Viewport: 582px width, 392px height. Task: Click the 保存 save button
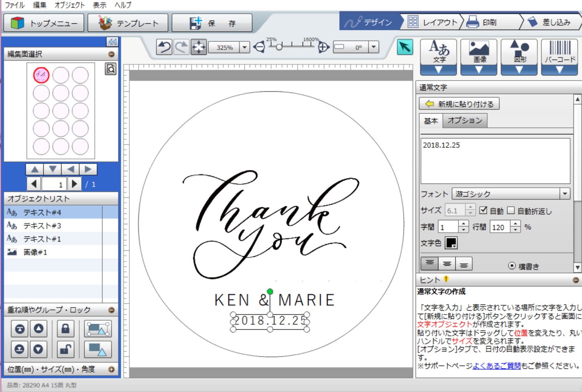pos(212,23)
